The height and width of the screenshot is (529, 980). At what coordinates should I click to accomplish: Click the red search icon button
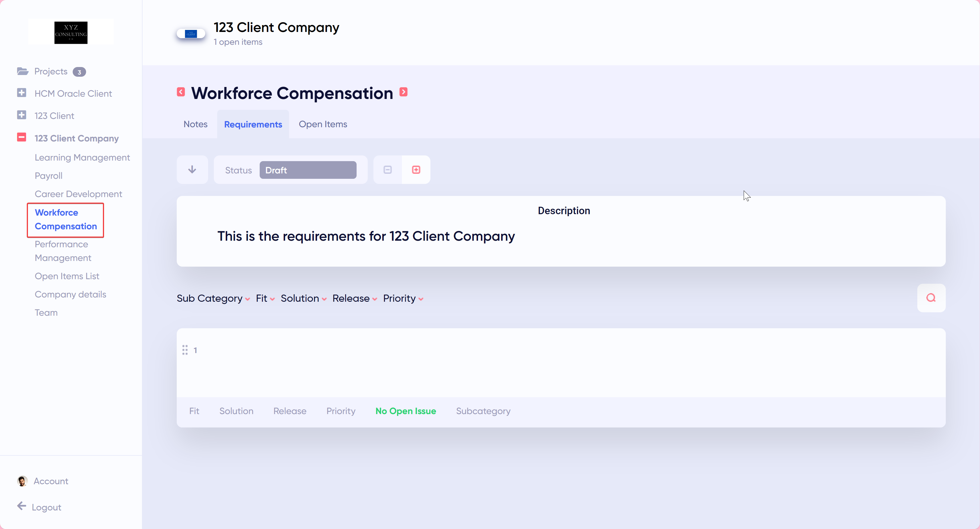(x=930, y=298)
